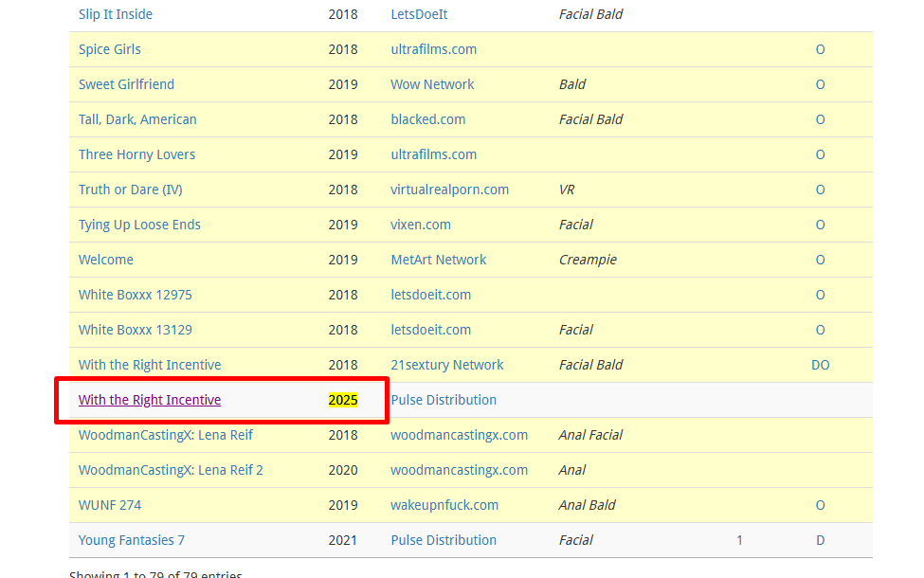The image size is (924, 578).
Task: Open the Spice Girls title link
Action: [x=110, y=49]
